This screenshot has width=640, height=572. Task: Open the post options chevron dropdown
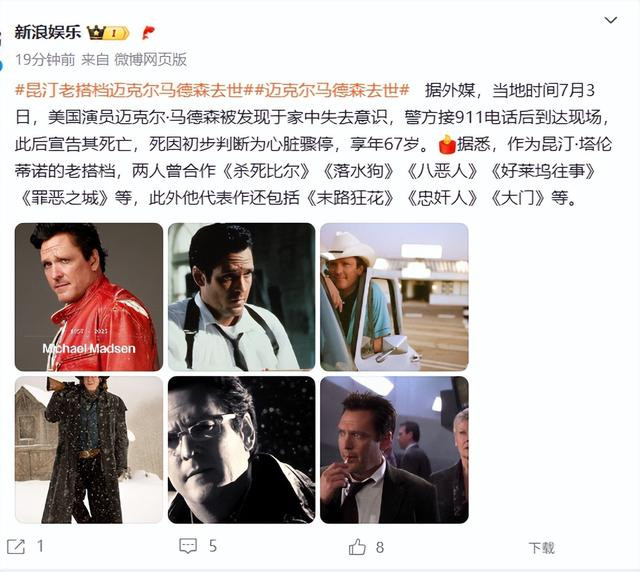coord(611,20)
